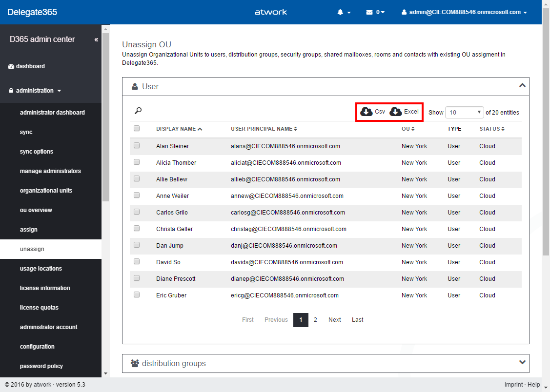Open the organizational units menu item
Viewport: 550px width, 392px height.
pos(46,191)
